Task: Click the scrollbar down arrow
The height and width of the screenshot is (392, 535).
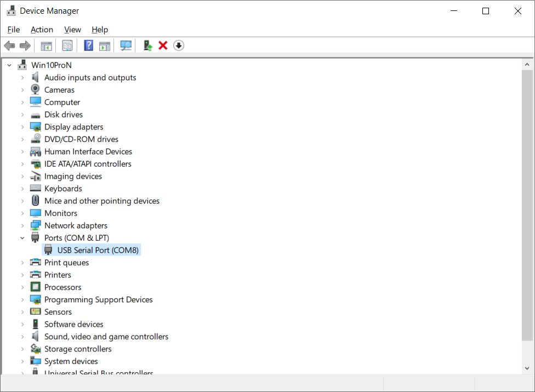Action: [x=527, y=368]
